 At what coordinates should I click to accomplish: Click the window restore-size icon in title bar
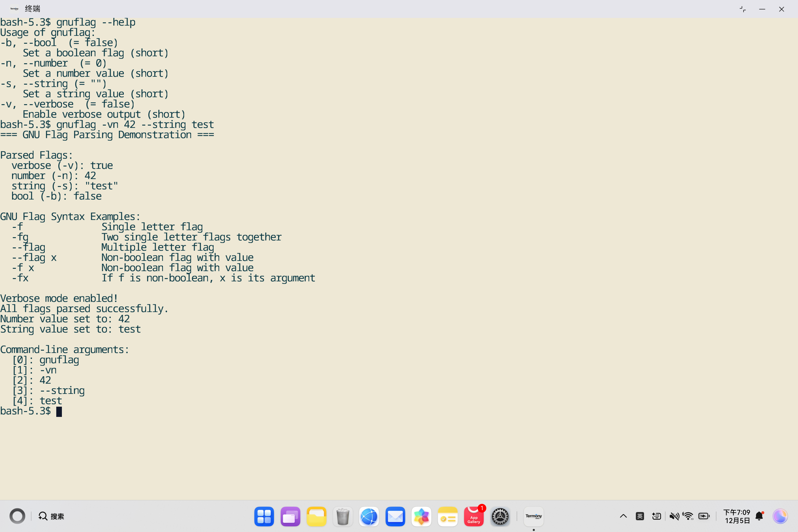point(742,9)
